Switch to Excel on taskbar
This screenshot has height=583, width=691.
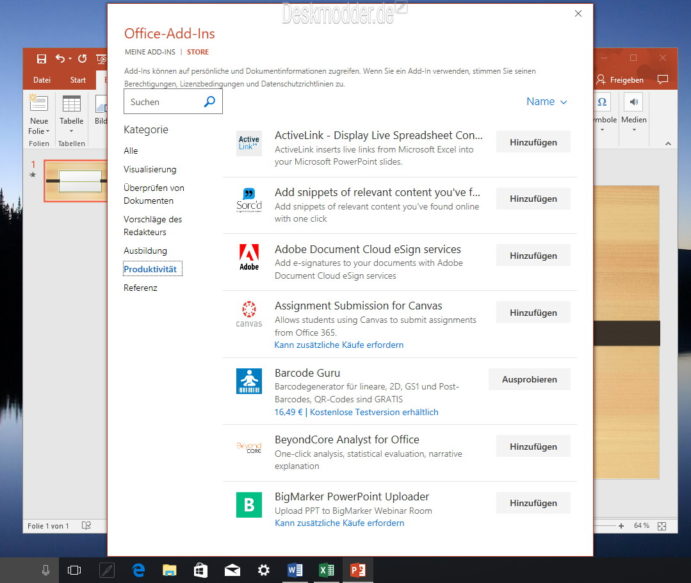[327, 570]
